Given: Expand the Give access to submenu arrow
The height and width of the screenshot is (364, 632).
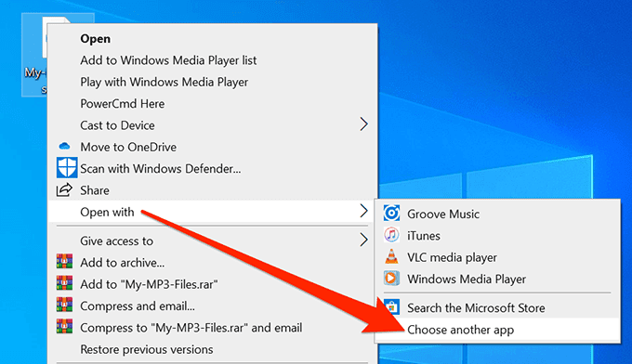Looking at the screenshot, I should 363,240.
